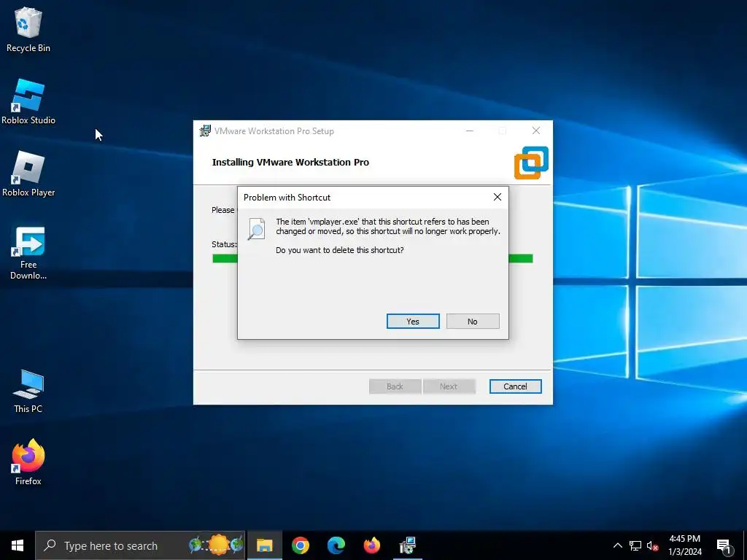Image resolution: width=747 pixels, height=560 pixels.
Task: Open Google Chrome from the taskbar
Action: 300,545
